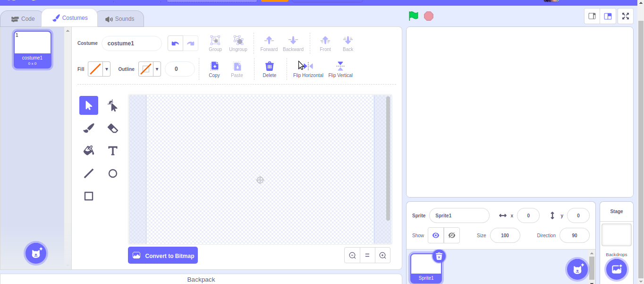Select the Reshape tool
Viewport: 644px width, 284px height.
(x=112, y=105)
